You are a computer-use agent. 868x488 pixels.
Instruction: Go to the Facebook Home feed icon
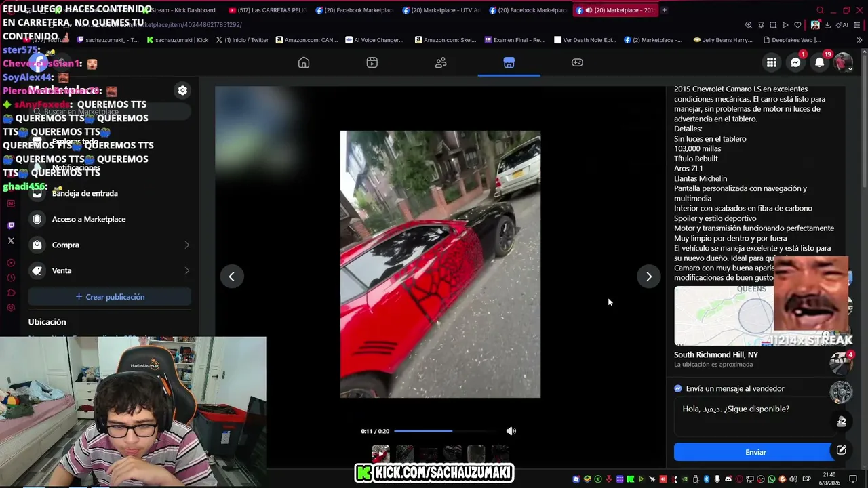click(x=304, y=62)
